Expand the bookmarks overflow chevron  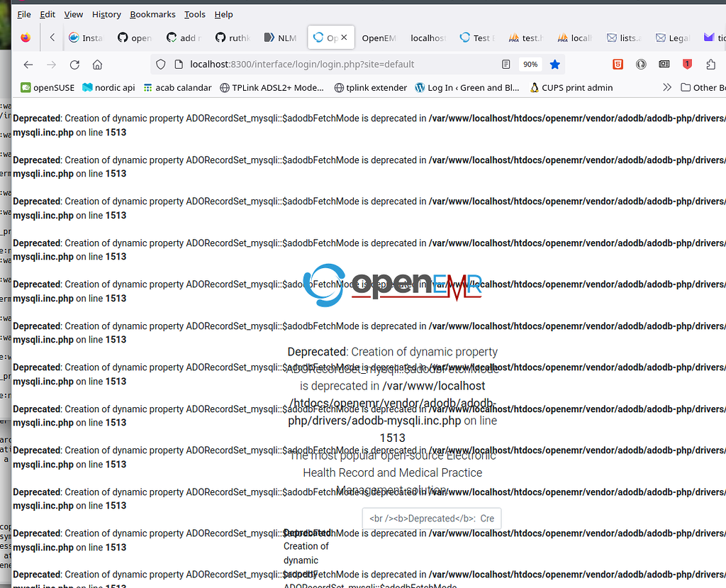[667, 87]
